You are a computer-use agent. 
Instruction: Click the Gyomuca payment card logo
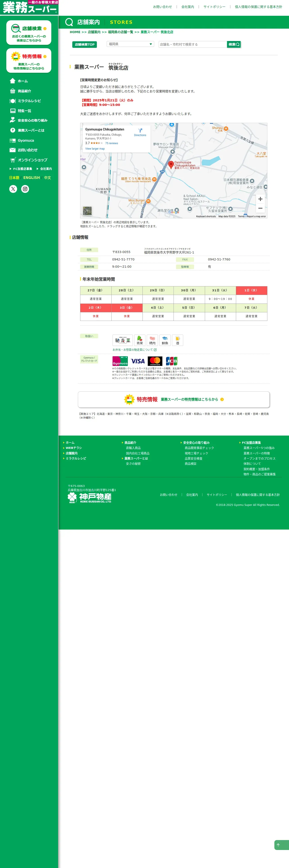pyautogui.click(x=120, y=361)
